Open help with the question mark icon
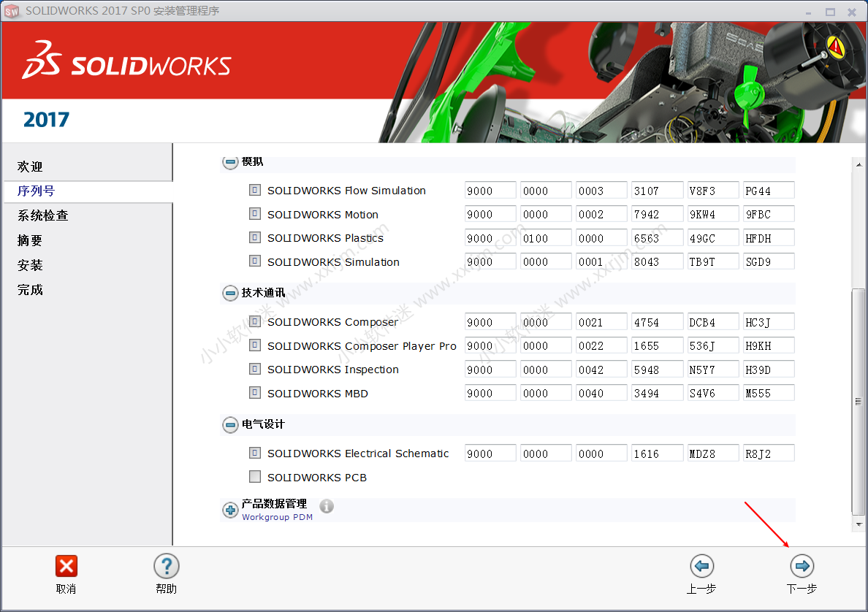 pos(166,566)
